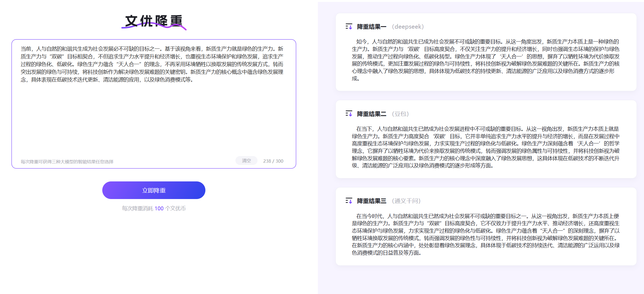Viewport: 644px width, 294px height.
Task: Click 清空 to clear the input text
Action: 246,160
